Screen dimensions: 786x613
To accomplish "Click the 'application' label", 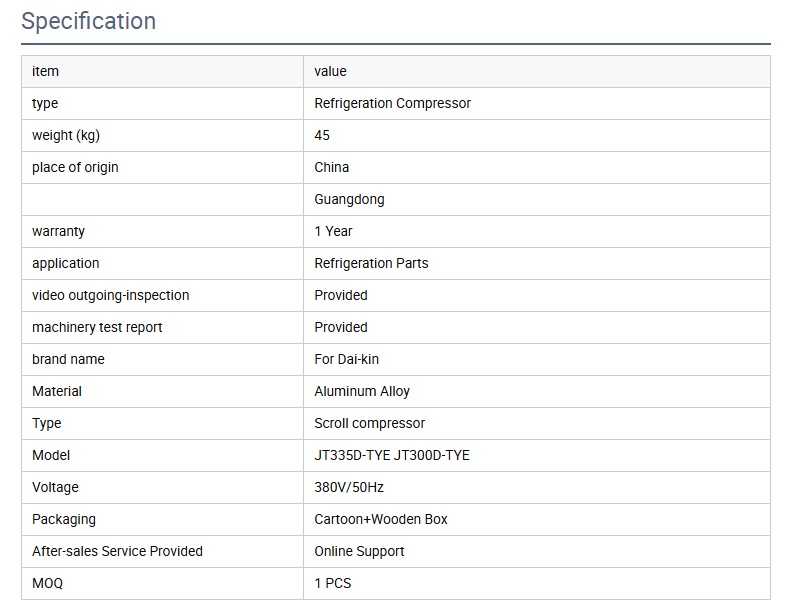I will coord(66,264).
